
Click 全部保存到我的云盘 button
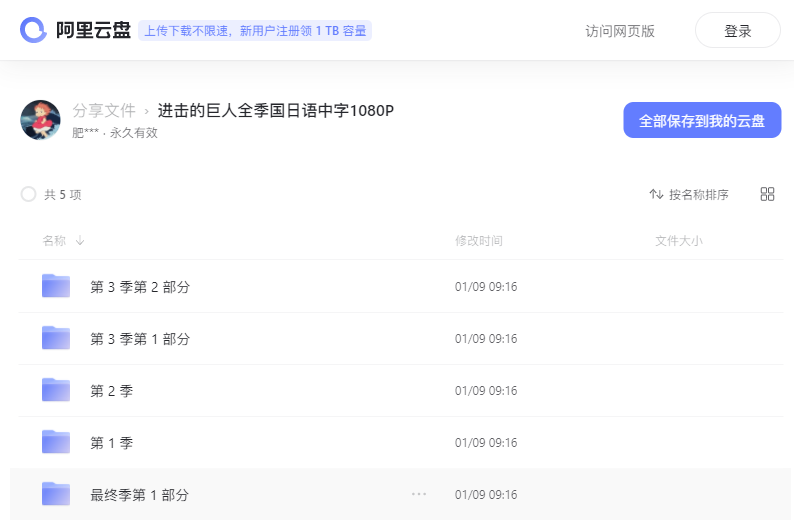pos(702,120)
